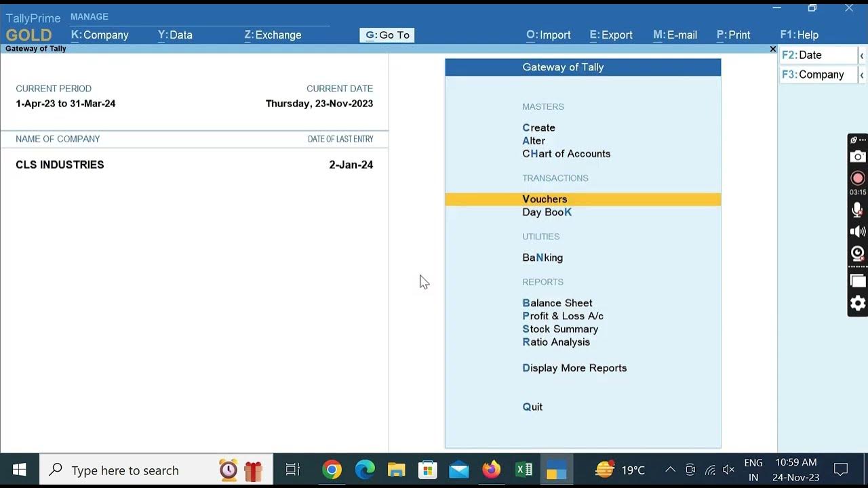
Task: Open the Stock Summary report
Action: (x=560, y=329)
